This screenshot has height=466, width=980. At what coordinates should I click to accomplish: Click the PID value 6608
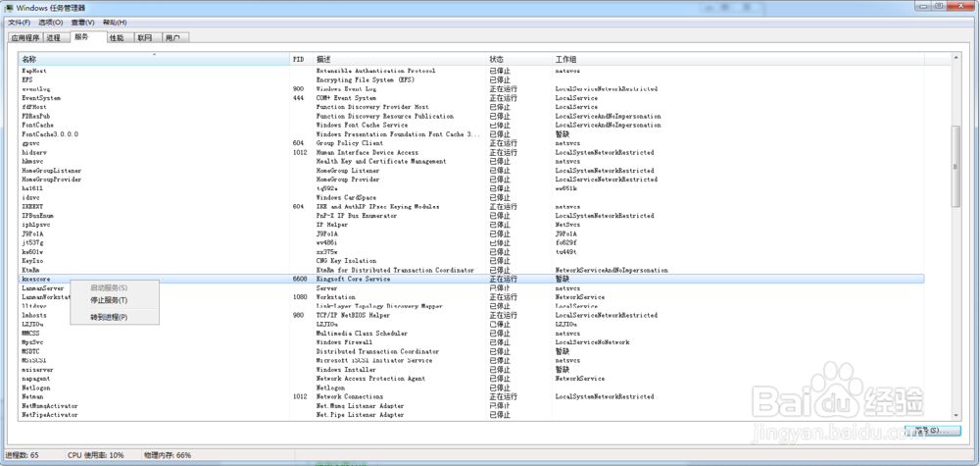click(299, 279)
